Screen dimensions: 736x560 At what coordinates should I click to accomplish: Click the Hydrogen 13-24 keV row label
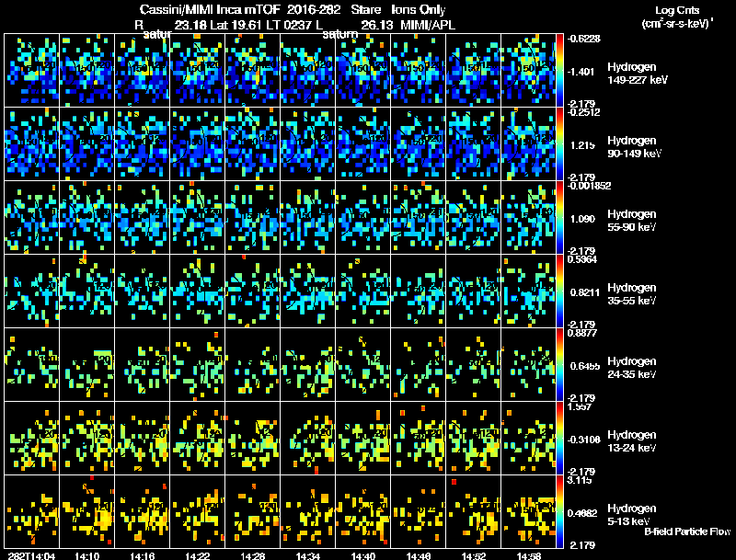tap(632, 441)
